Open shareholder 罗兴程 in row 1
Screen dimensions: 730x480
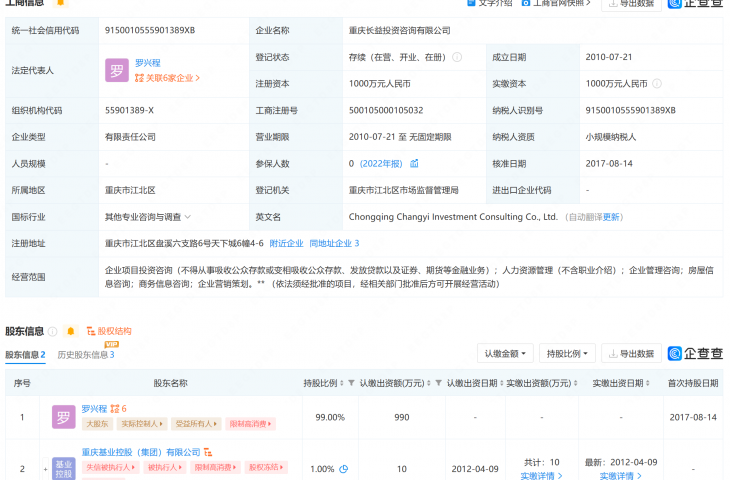94,409
